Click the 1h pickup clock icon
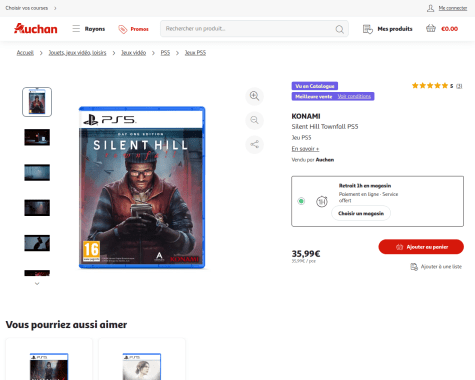 [322, 201]
